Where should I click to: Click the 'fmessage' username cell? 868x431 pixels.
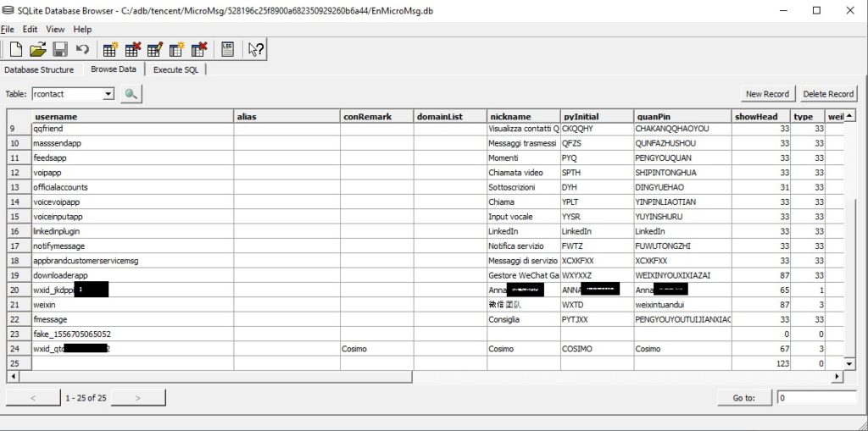pos(133,319)
